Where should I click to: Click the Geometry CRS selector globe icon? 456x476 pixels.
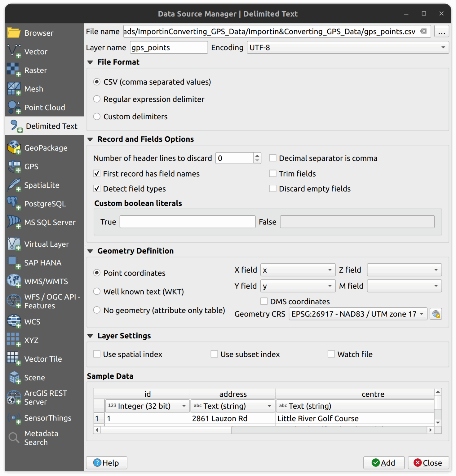tap(436, 314)
